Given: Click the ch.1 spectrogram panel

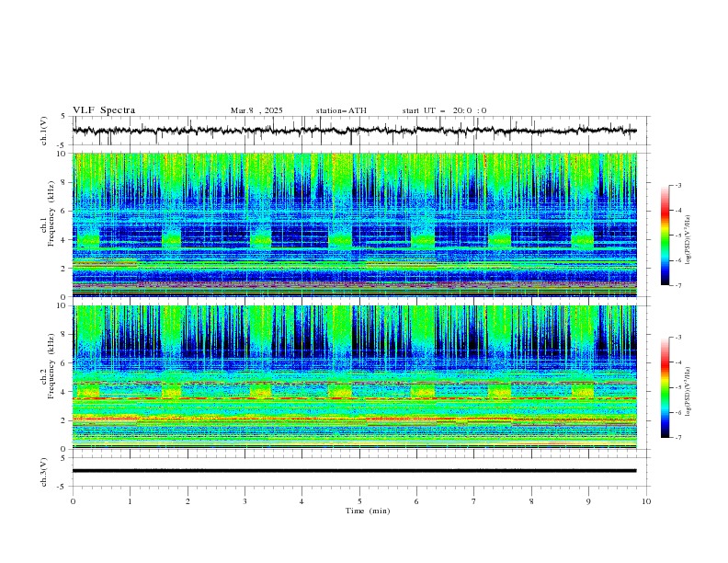Looking at the screenshot, I should coord(354,224).
